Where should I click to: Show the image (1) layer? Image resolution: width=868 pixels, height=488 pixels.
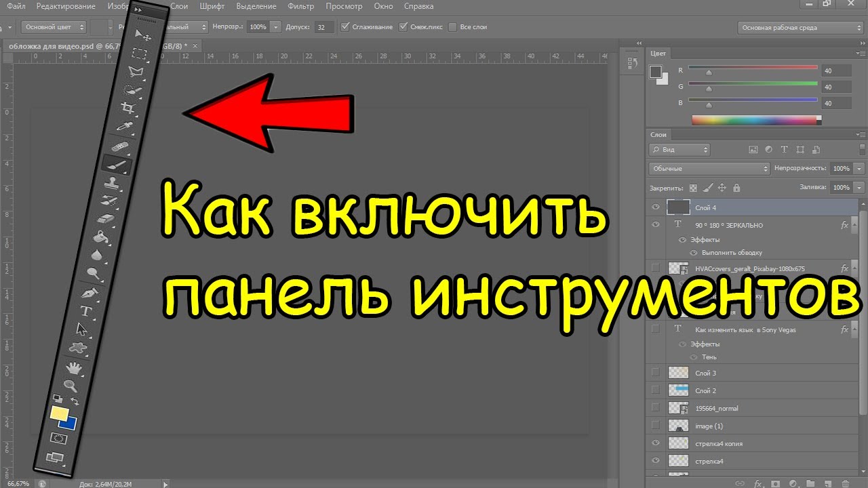click(x=655, y=426)
